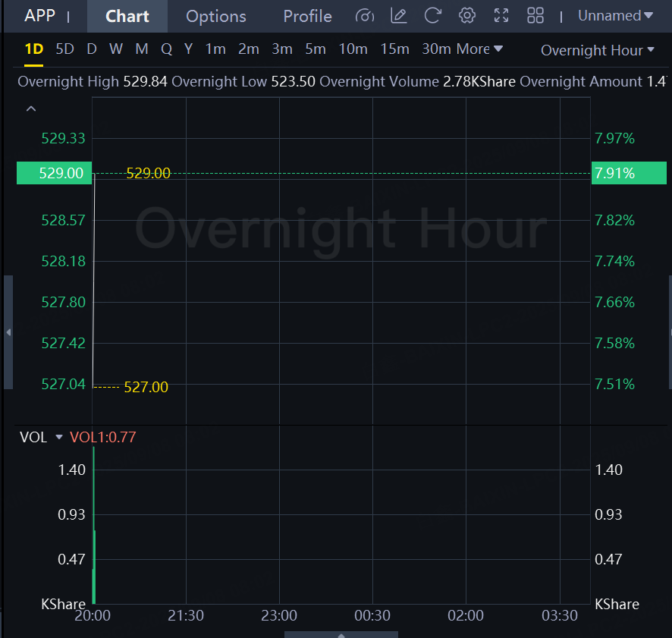Expand the VOL indicator dropdown arrow
This screenshot has width=672, height=638.
point(59,437)
